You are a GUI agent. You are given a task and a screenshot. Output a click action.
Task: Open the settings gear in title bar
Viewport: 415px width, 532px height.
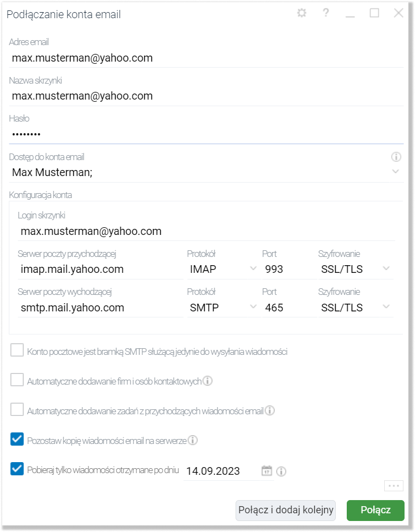pyautogui.click(x=301, y=14)
